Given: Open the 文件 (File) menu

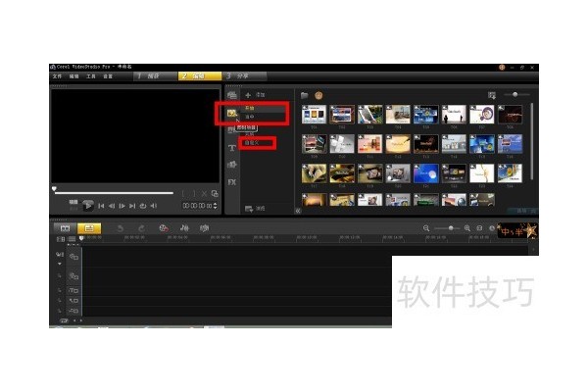Looking at the screenshot, I should click(x=58, y=76).
